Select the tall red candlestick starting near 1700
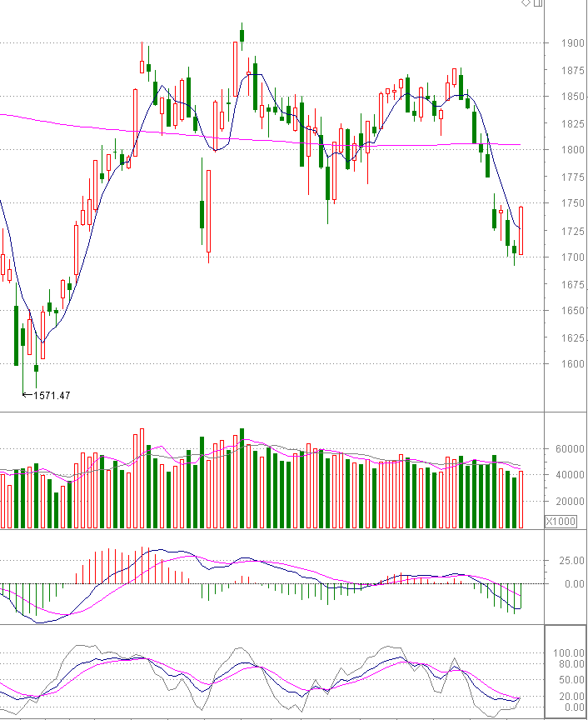The image size is (588, 720). click(209, 212)
